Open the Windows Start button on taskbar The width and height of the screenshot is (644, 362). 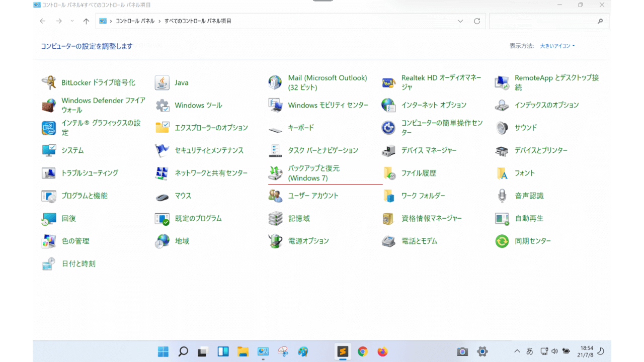(164, 351)
